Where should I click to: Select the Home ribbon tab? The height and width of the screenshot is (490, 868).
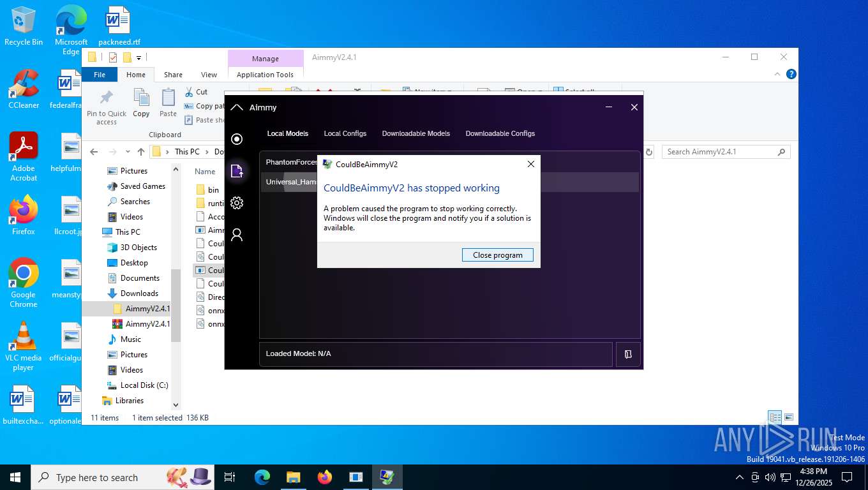coord(136,75)
